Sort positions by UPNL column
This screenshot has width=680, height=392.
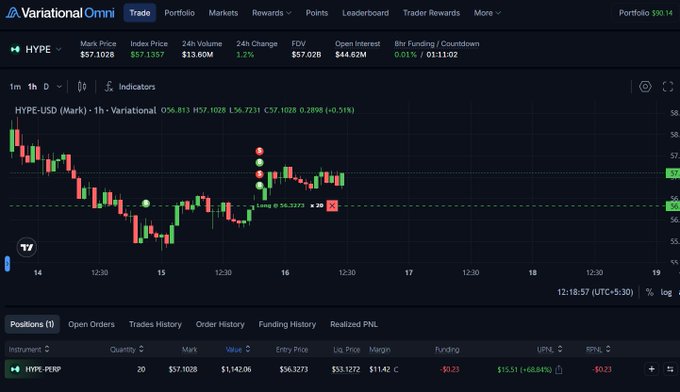550,349
